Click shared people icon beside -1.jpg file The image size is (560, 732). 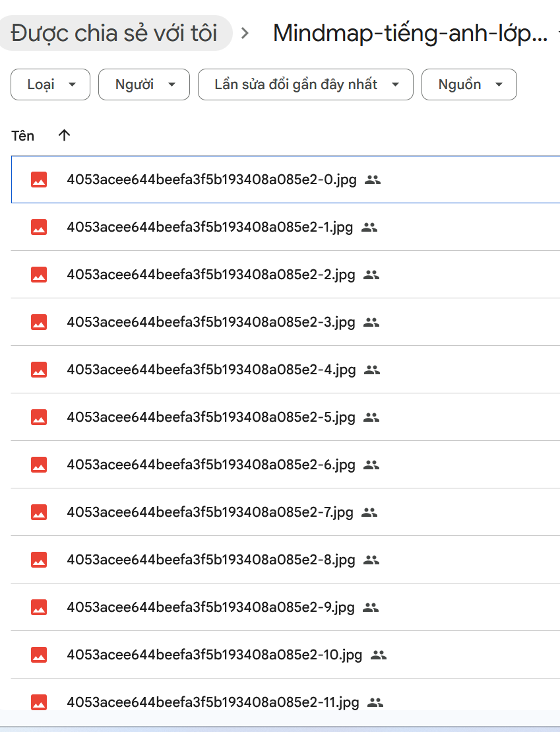tap(369, 227)
